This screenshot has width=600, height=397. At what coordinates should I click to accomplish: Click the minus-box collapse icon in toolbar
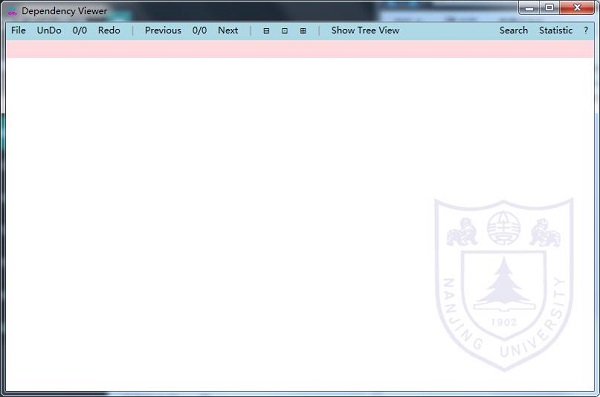tap(266, 31)
